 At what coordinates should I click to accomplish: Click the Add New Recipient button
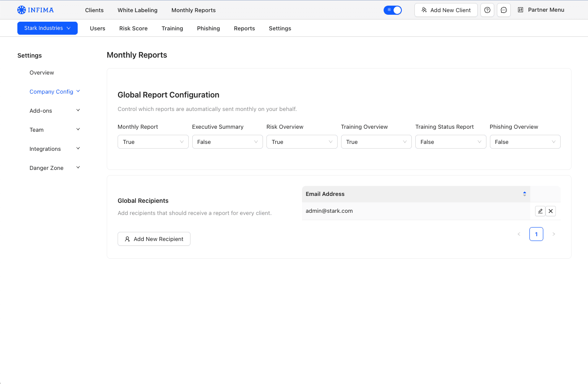coord(154,239)
